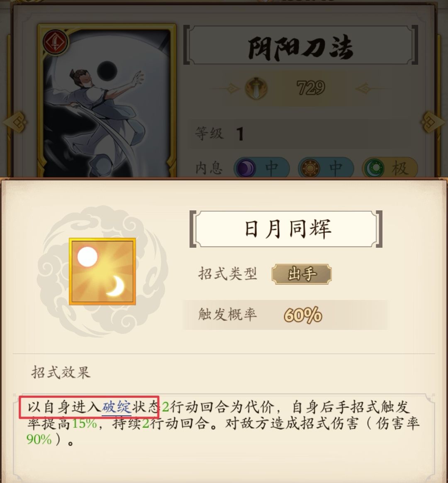Click the 触发概率 label row
Image resolution: width=448 pixels, height=483 pixels.
tap(286, 315)
